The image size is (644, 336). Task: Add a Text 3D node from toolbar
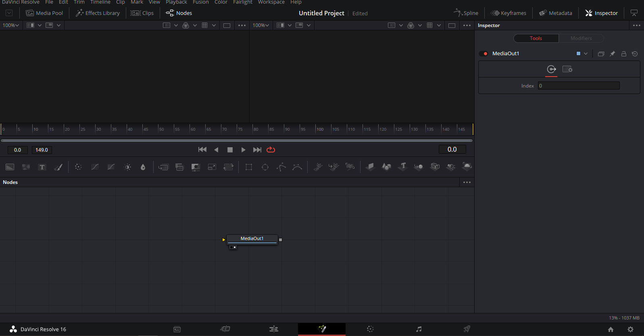point(402,167)
